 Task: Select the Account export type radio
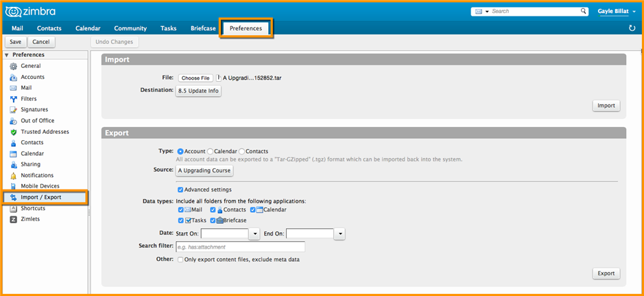point(180,152)
